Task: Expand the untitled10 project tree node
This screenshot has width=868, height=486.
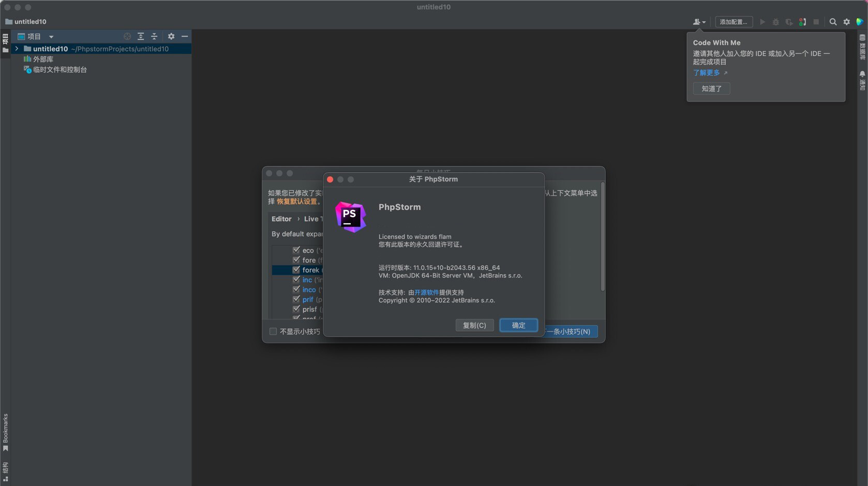Action: 17,49
